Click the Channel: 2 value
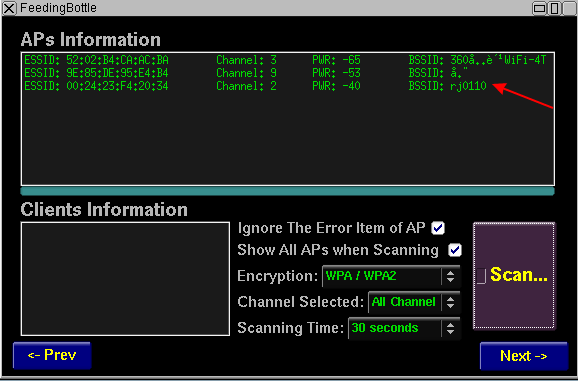Viewport: 578px width, 381px height. [x=246, y=86]
